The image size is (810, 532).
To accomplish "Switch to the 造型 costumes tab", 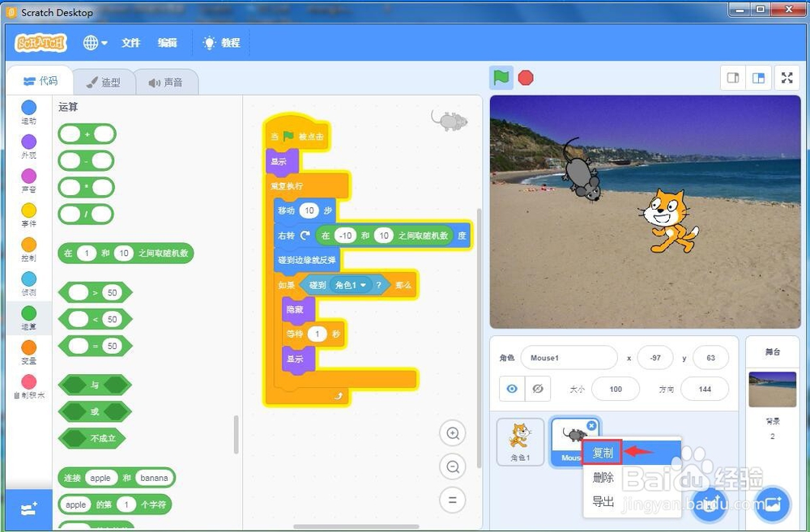I will (x=104, y=82).
